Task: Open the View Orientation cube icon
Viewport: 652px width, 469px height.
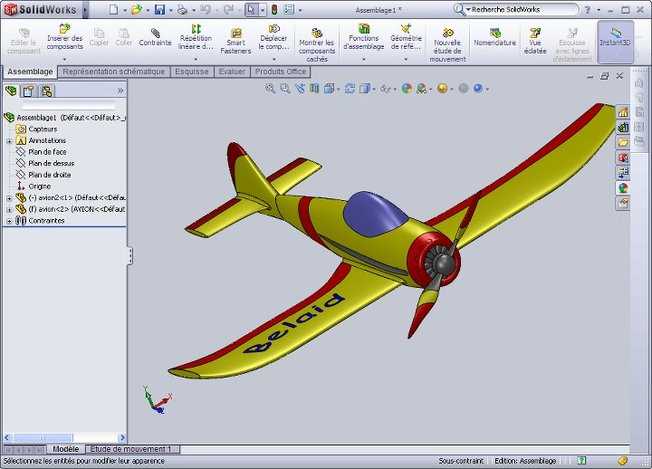Action: tap(329, 88)
